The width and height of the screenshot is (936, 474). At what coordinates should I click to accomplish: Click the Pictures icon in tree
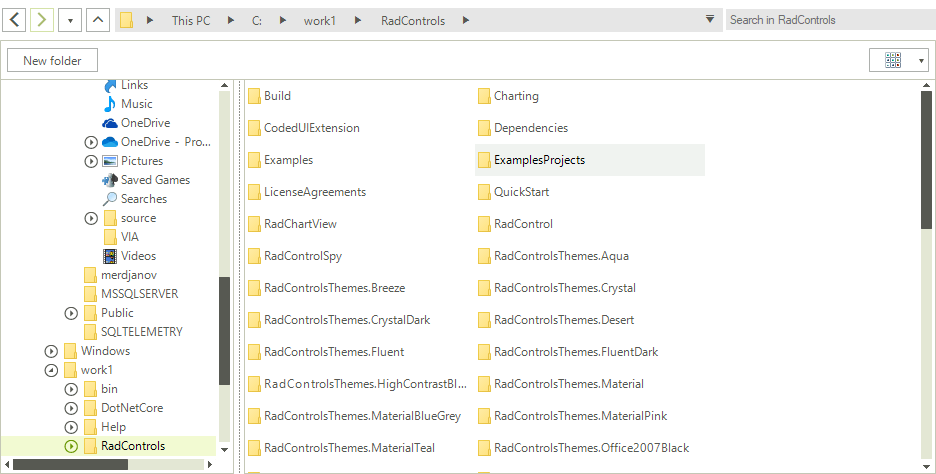click(110, 161)
